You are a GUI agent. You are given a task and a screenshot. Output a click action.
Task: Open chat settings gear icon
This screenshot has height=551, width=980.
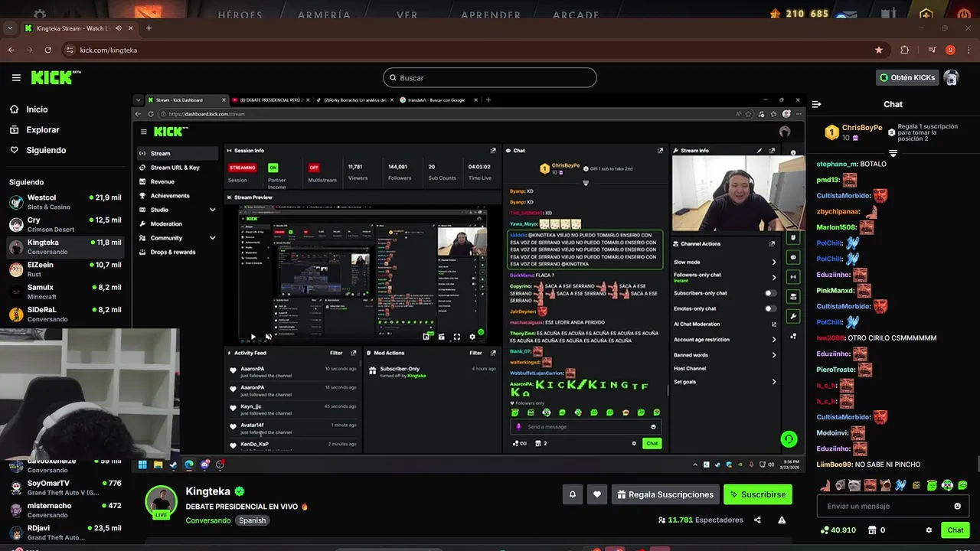click(x=929, y=530)
